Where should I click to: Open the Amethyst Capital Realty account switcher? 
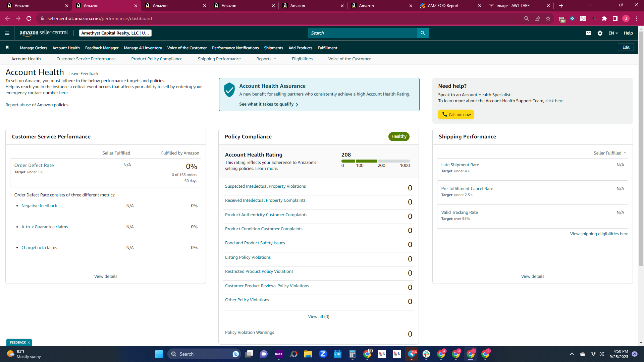(115, 33)
